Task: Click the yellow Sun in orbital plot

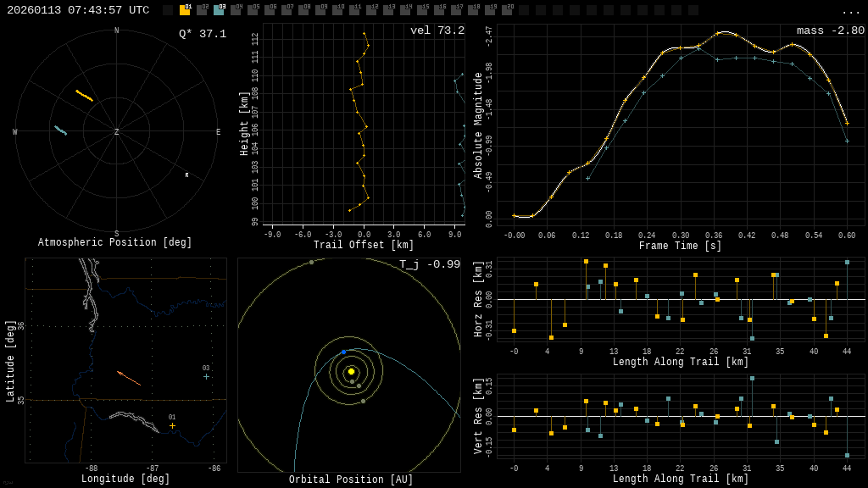Action: (351, 371)
